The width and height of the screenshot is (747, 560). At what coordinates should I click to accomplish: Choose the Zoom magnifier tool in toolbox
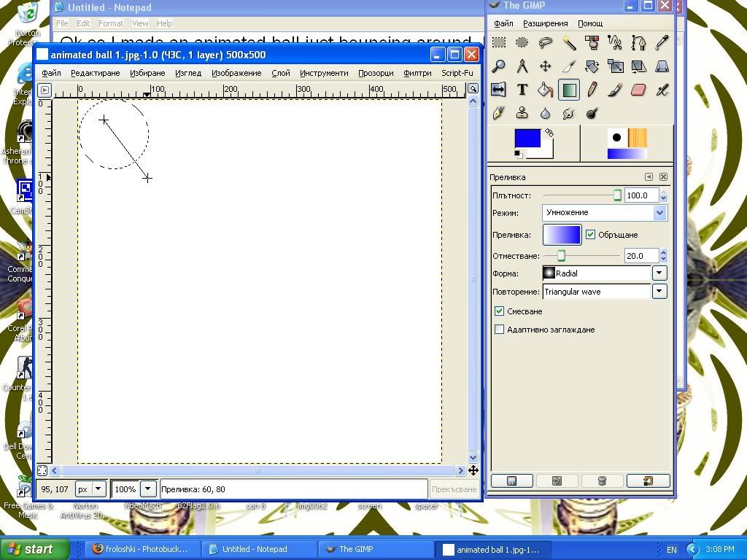[499, 66]
